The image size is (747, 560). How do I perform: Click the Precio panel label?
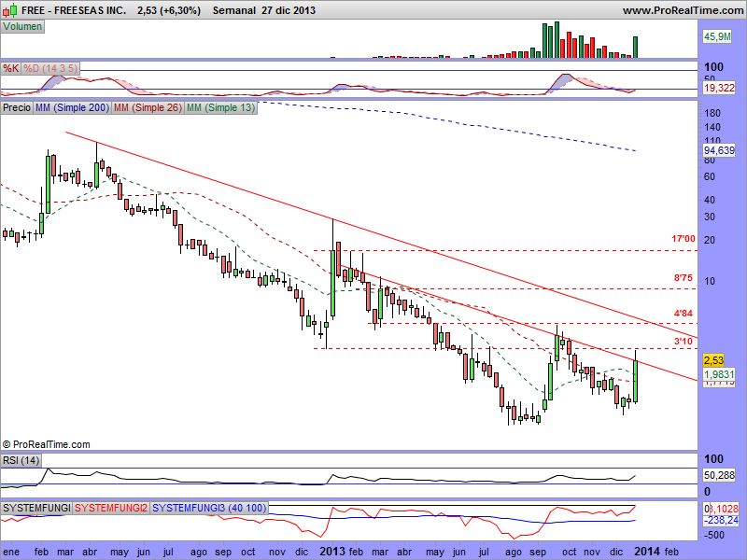(x=17, y=107)
